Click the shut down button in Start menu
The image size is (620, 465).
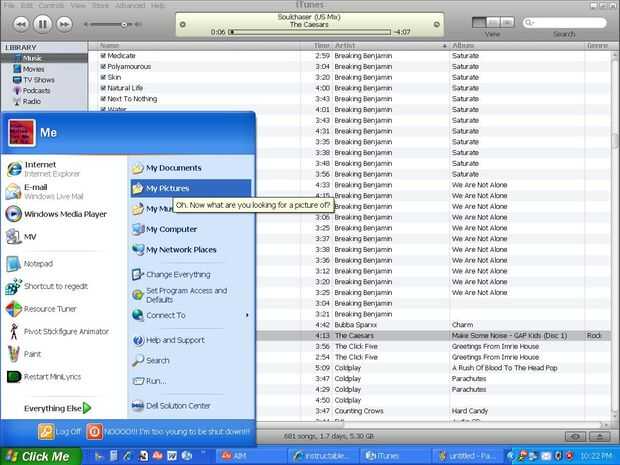tap(168, 432)
